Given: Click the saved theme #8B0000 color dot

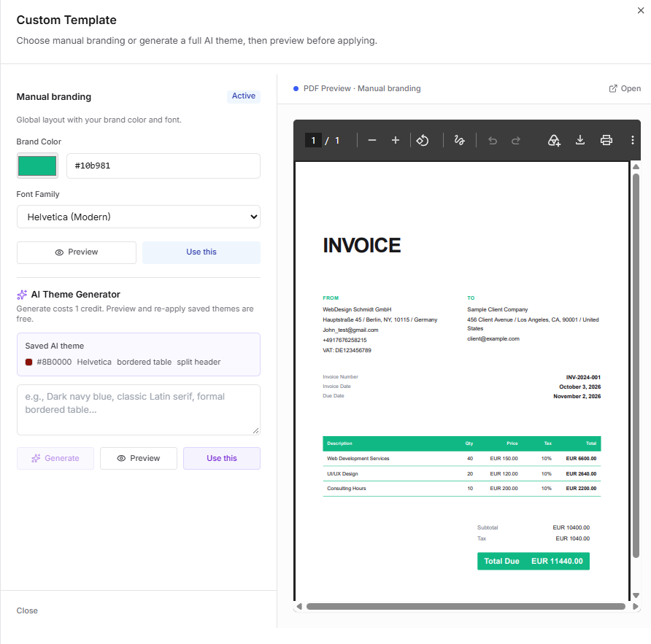Looking at the screenshot, I should click(28, 362).
